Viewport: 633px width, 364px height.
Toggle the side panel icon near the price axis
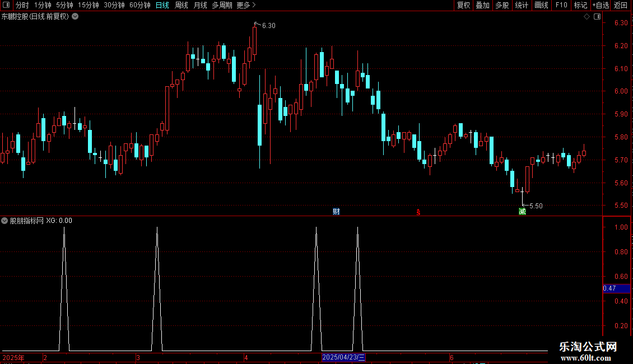(597, 17)
